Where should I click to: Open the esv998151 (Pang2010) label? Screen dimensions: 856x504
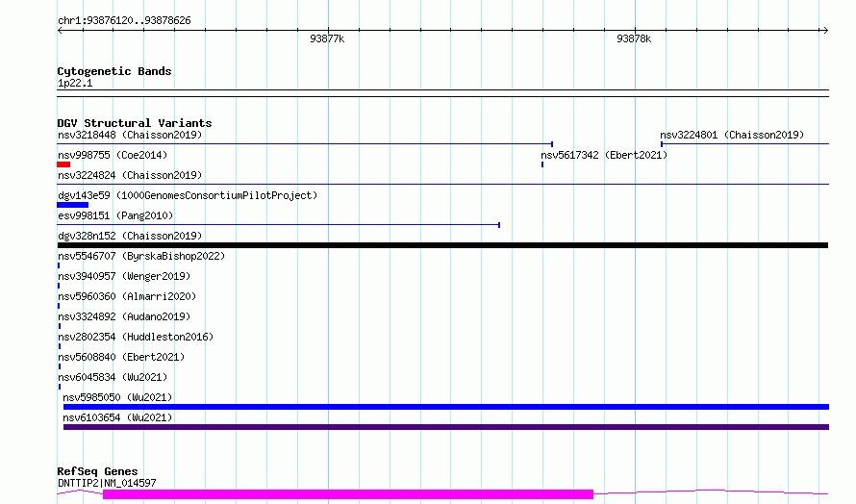click(x=115, y=215)
